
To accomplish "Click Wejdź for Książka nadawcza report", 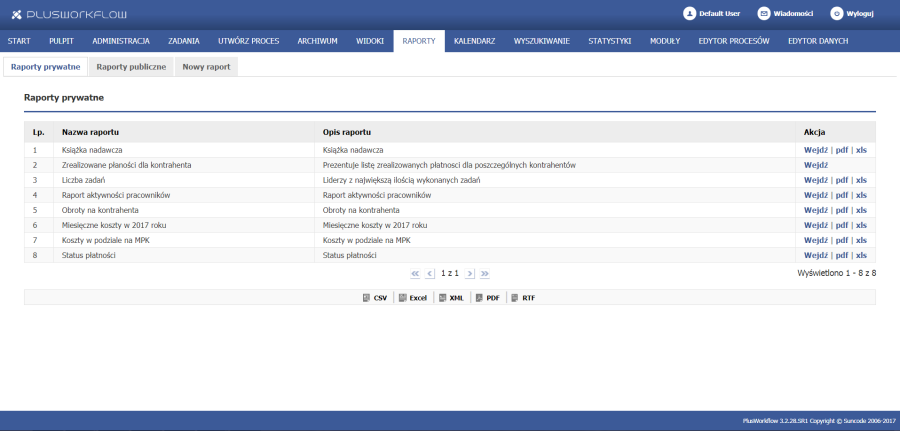I will point(816,150).
